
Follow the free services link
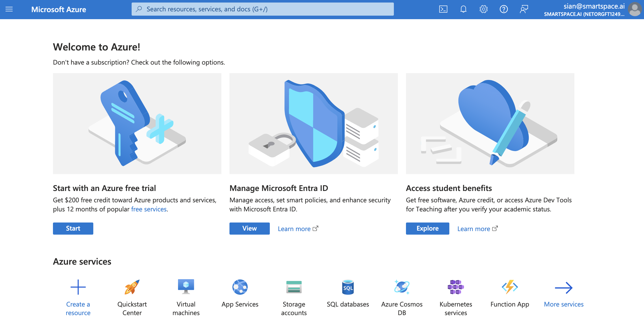tap(149, 209)
